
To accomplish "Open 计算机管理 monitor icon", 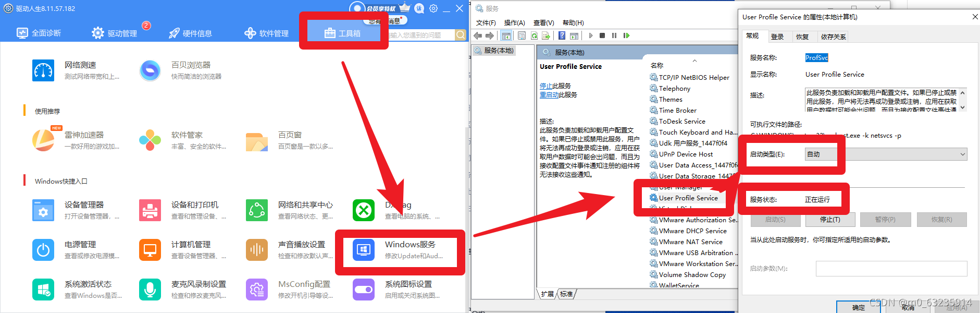I will (x=150, y=250).
